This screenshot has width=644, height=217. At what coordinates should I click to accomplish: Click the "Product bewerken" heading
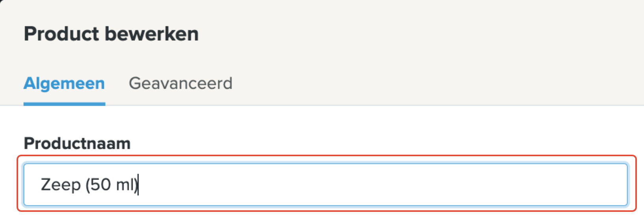coord(111,34)
